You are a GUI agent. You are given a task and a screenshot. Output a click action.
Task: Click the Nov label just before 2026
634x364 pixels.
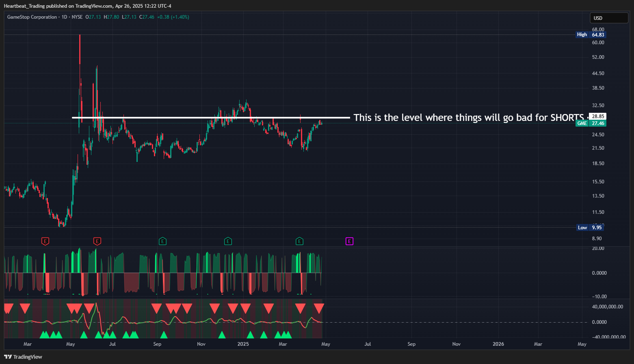point(457,344)
